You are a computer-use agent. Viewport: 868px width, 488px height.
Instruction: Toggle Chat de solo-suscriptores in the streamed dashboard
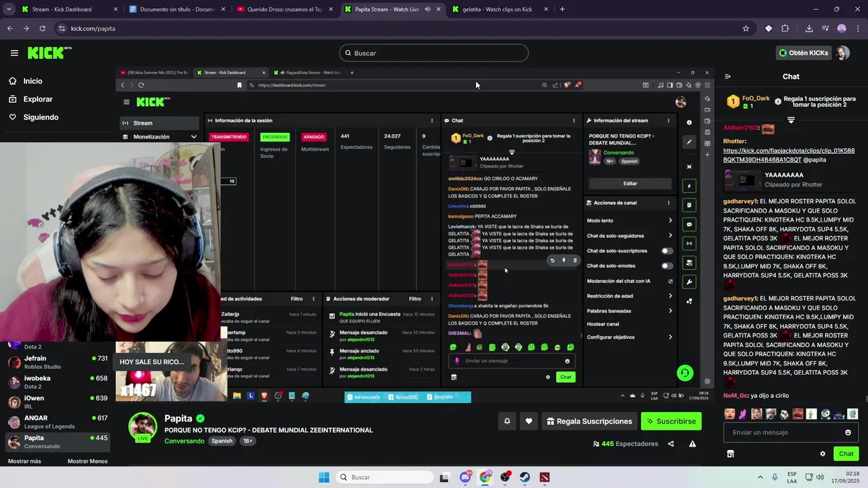(667, 251)
